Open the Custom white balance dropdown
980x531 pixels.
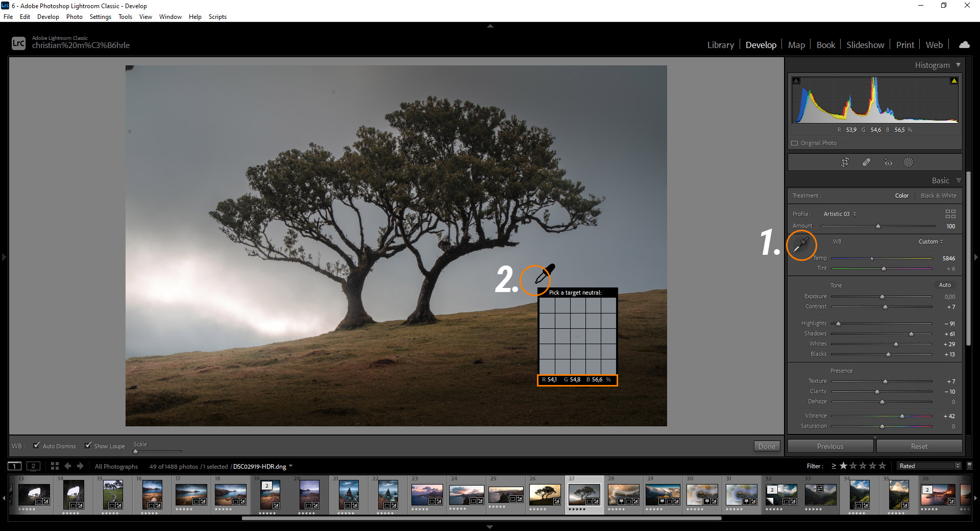click(x=930, y=242)
